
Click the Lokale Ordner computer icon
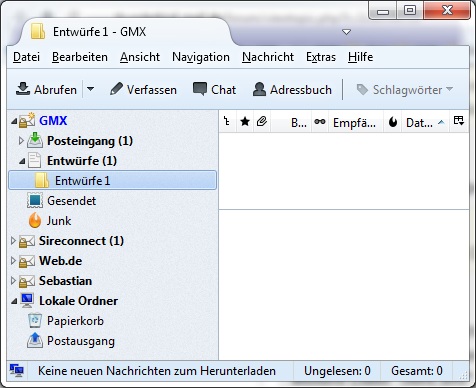[x=27, y=300]
